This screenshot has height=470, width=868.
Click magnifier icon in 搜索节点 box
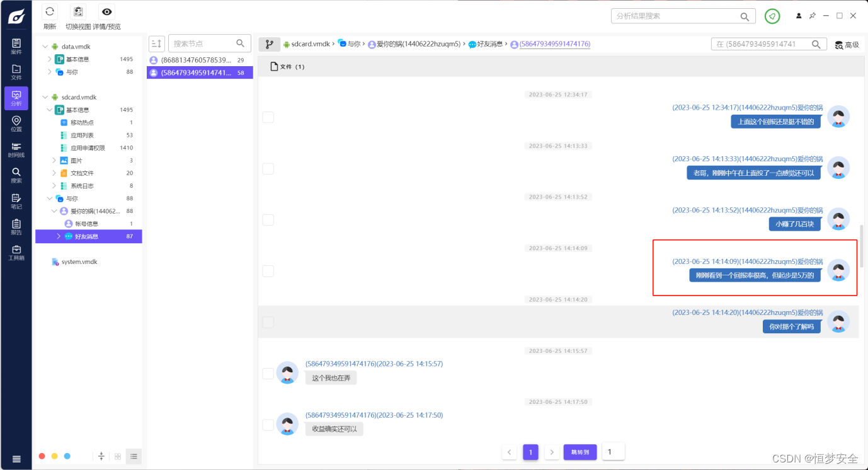[x=240, y=43]
